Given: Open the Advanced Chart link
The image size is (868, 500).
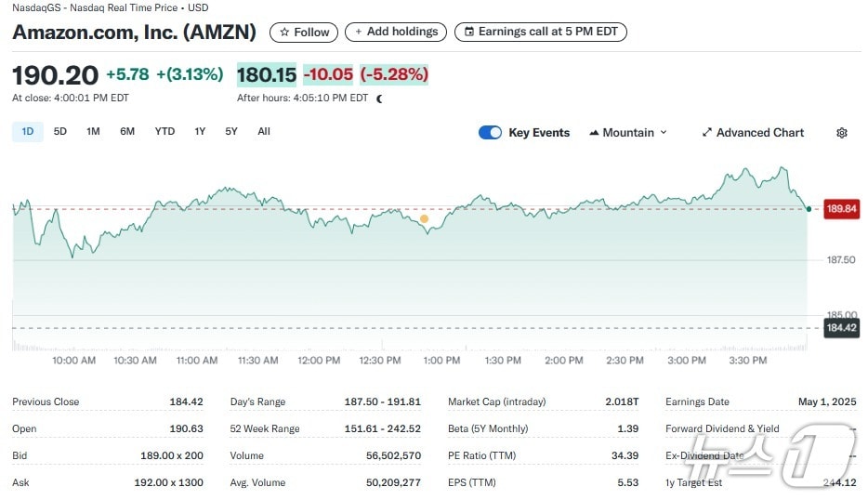Looking at the screenshot, I should [x=759, y=133].
